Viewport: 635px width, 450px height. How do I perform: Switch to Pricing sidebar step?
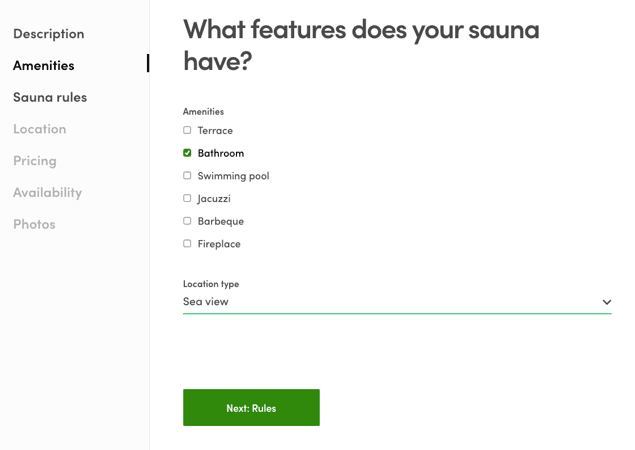coord(35,160)
